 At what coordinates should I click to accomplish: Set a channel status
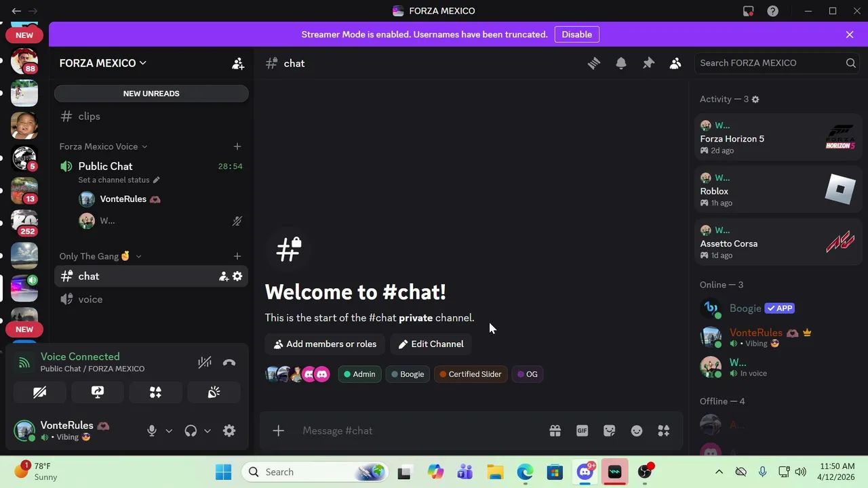click(x=119, y=180)
